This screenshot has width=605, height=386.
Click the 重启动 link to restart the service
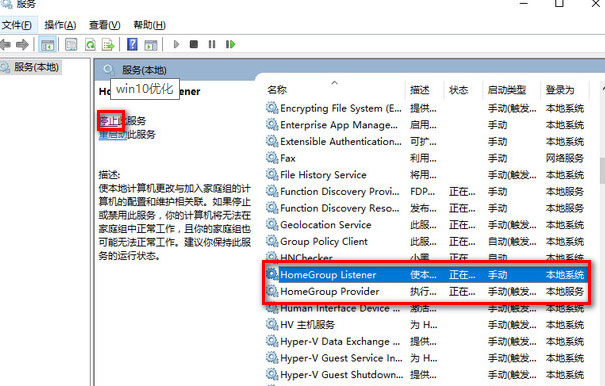[113, 135]
